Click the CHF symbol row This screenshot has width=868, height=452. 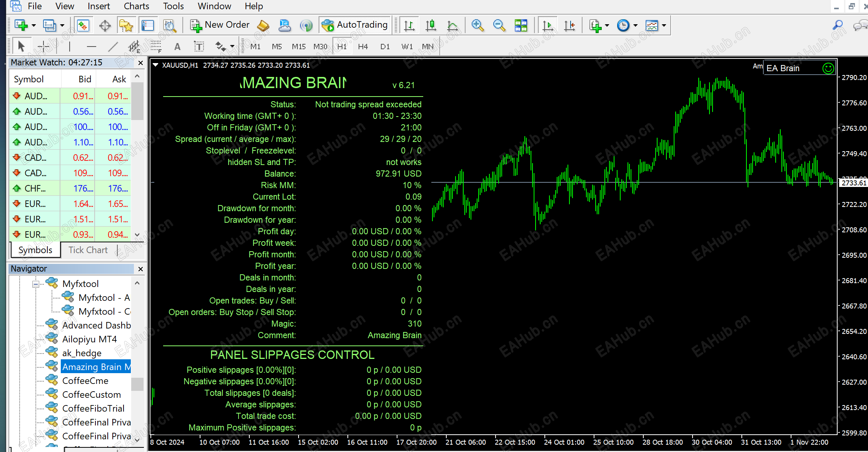(x=70, y=188)
